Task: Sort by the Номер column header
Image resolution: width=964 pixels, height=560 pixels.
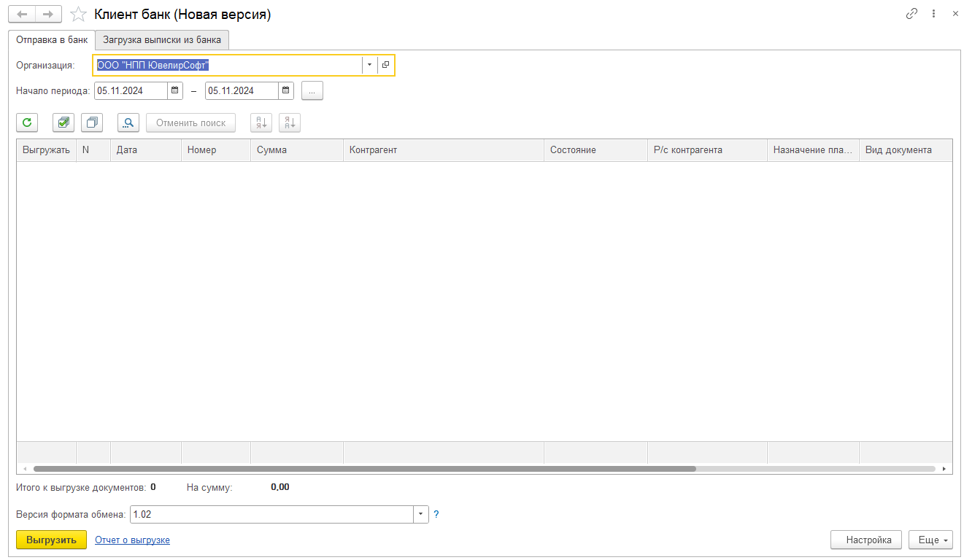Action: (x=216, y=149)
